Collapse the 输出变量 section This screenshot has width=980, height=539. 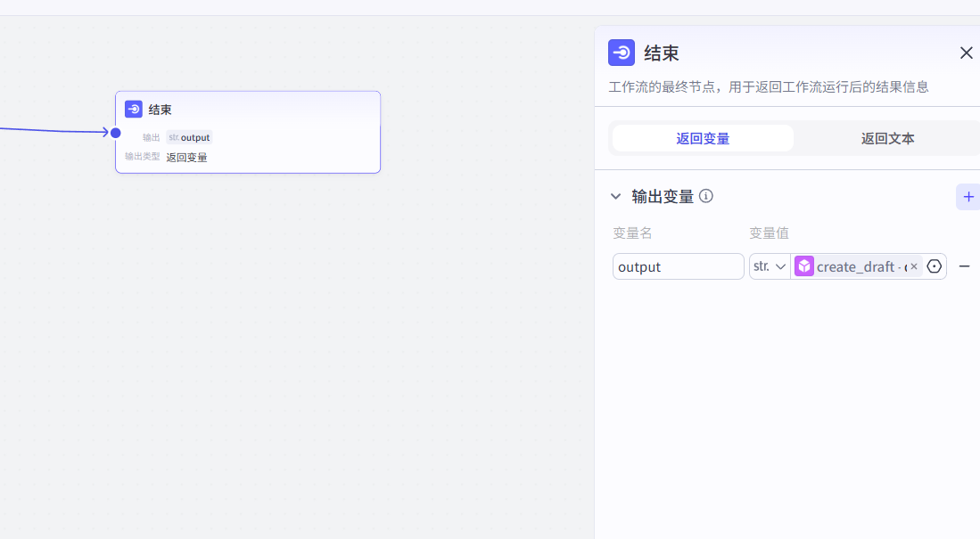[x=615, y=197]
